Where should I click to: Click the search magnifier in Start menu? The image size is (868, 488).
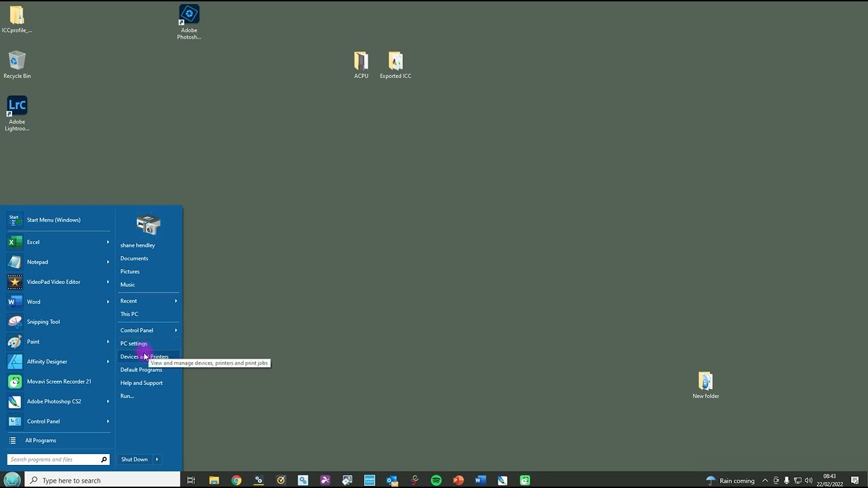pyautogui.click(x=104, y=460)
